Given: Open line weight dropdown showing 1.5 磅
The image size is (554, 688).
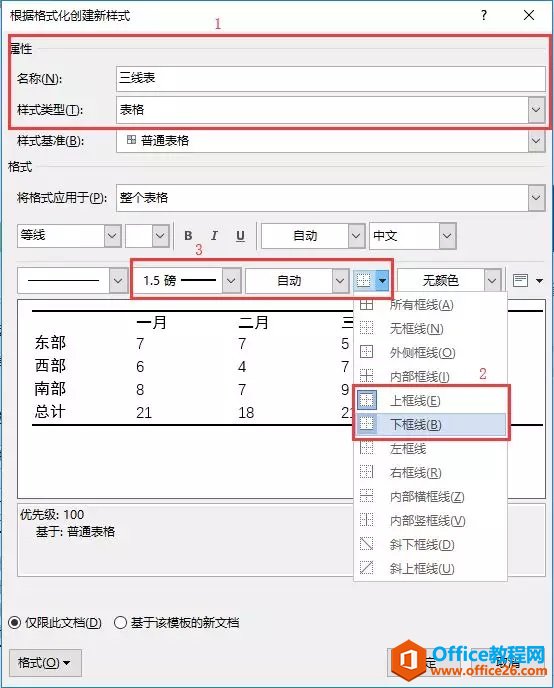Looking at the screenshot, I should point(231,280).
